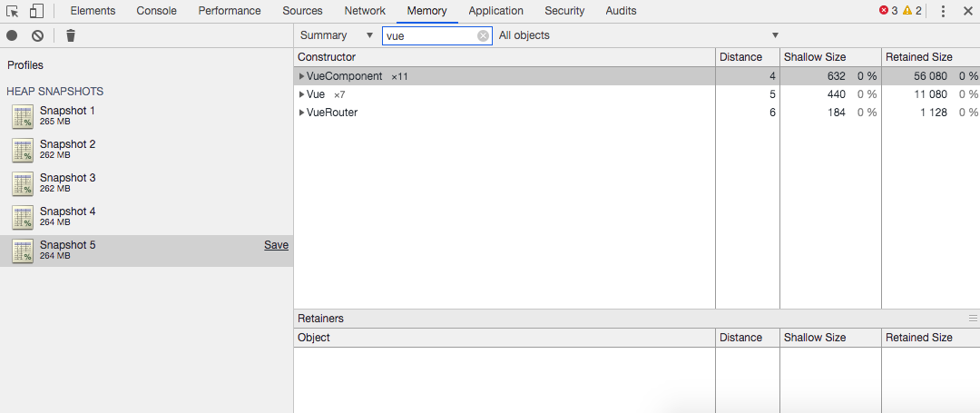Screen dimensions: 980x413
Task: Show the 2 warnings indicator
Action: point(912,11)
